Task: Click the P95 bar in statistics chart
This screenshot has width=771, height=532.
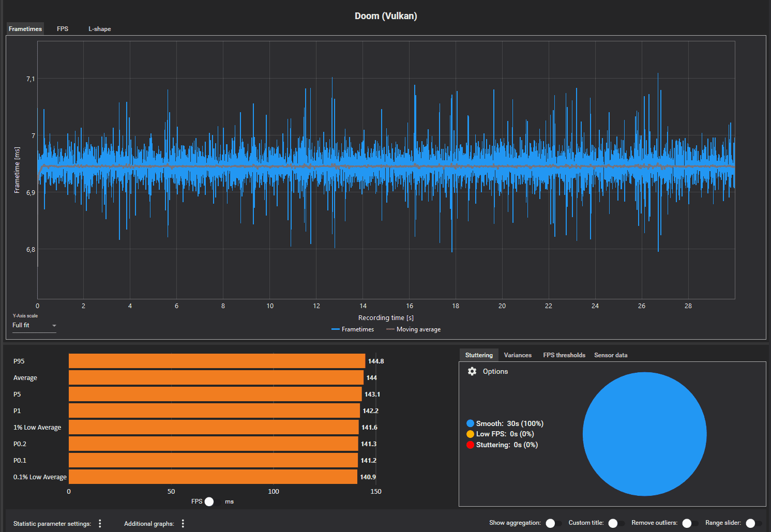Action: click(x=217, y=361)
